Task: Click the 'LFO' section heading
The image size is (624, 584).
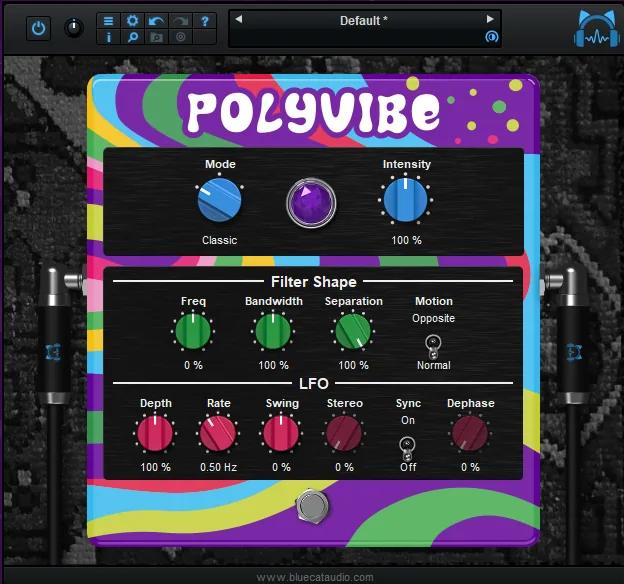Action: 314,384
